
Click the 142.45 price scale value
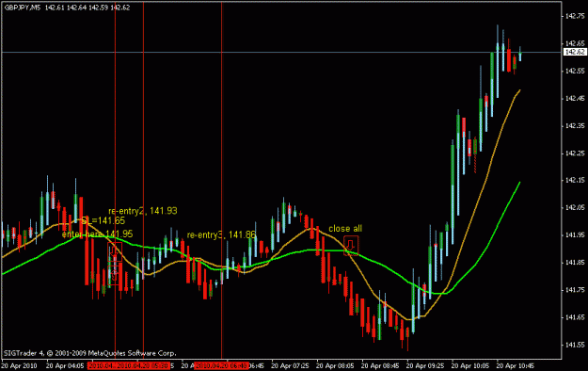[575, 98]
